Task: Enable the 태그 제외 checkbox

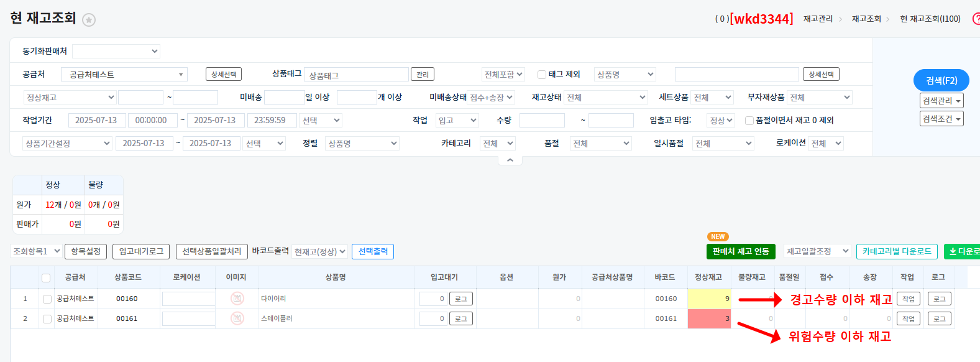Action: coord(542,75)
